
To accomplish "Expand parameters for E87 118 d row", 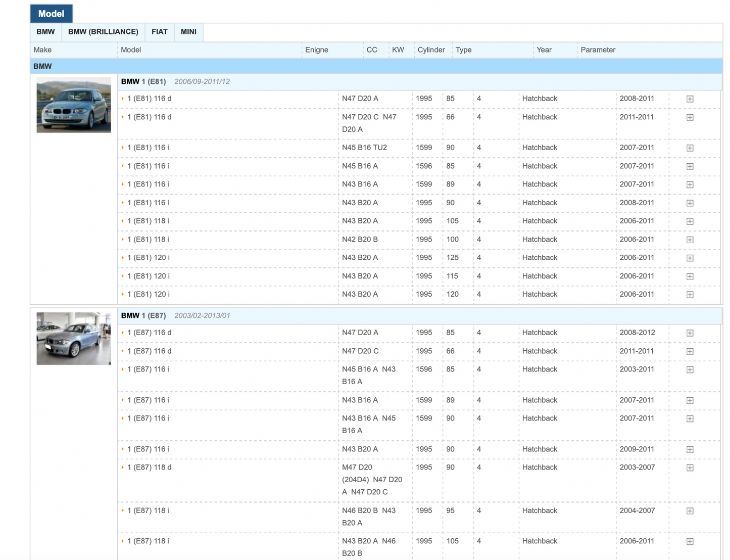I will 690,468.
